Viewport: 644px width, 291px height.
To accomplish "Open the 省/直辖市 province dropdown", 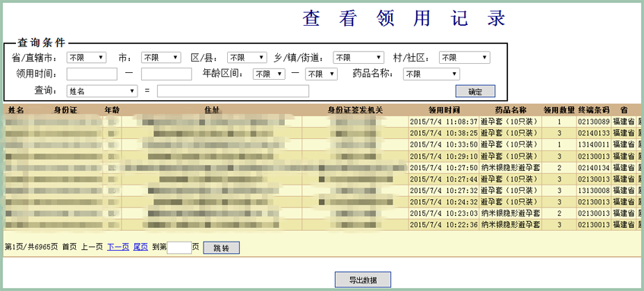I will coord(87,58).
